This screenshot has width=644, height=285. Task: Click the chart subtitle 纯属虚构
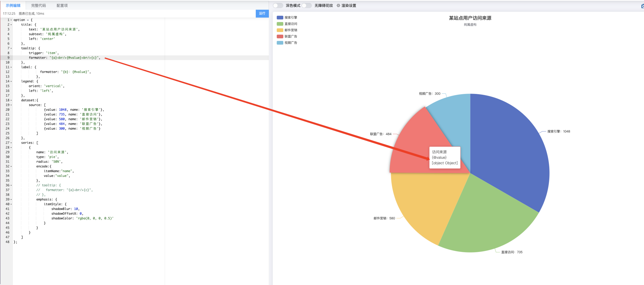click(x=470, y=25)
